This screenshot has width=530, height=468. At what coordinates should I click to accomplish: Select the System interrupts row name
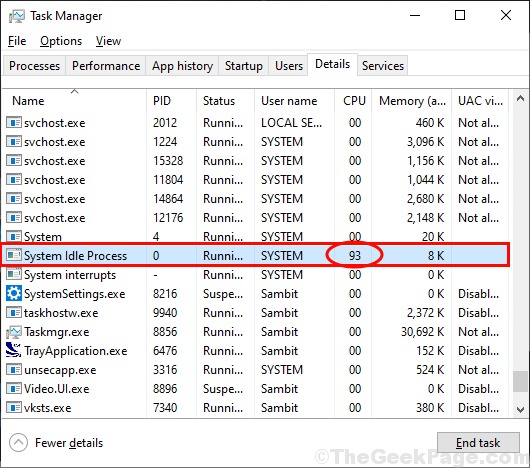(x=70, y=275)
